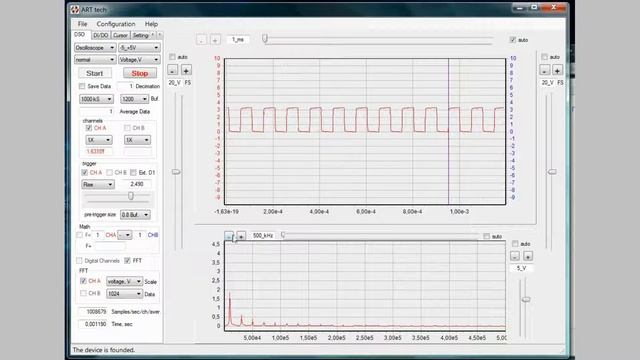Increase time base with plus button beside 1_ms
The width and height of the screenshot is (640, 360).
coord(215,40)
